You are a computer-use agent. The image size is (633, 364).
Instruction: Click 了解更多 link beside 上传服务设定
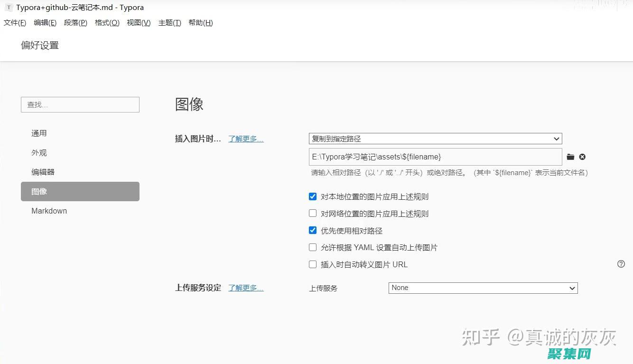click(245, 288)
